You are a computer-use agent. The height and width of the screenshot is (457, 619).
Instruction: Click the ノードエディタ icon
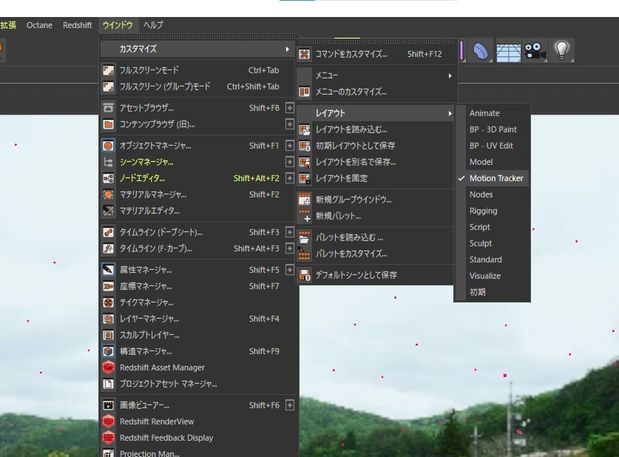[108, 178]
